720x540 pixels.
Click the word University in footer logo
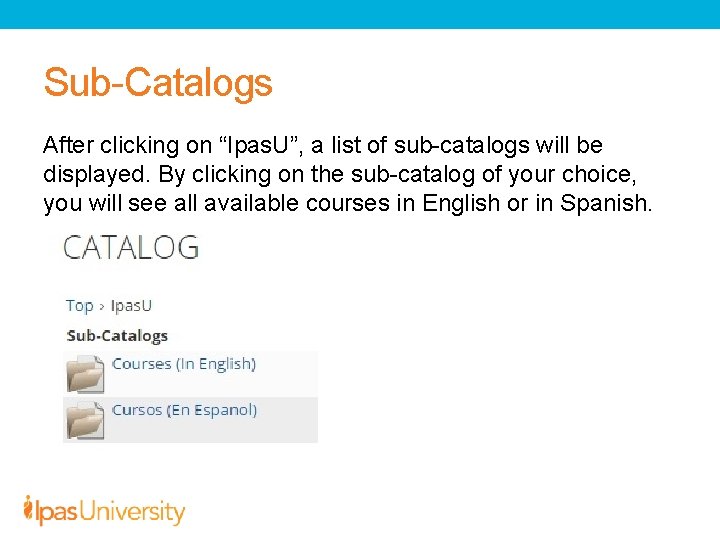(134, 513)
